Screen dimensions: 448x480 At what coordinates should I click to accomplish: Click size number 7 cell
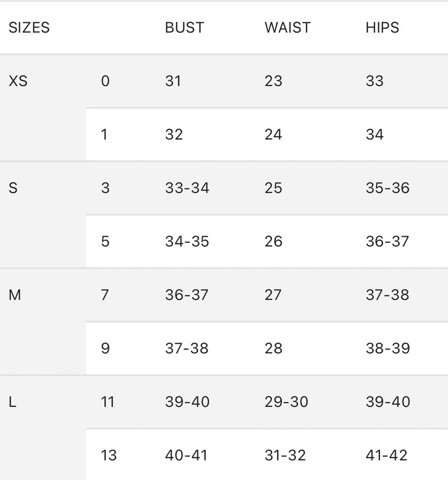(x=105, y=295)
